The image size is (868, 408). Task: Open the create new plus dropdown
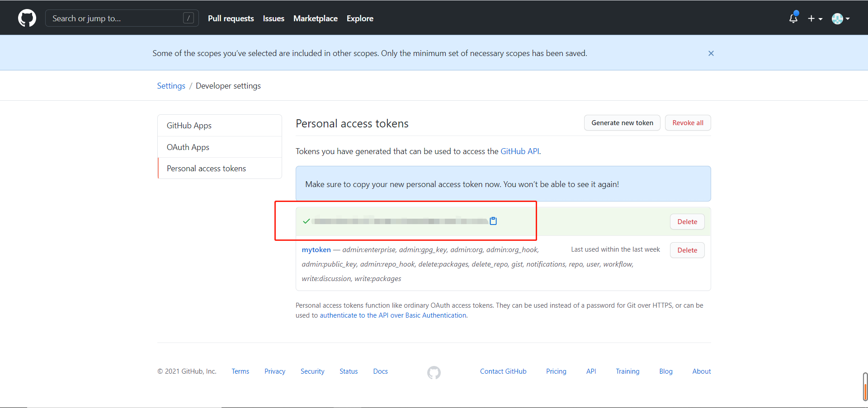[815, 19]
